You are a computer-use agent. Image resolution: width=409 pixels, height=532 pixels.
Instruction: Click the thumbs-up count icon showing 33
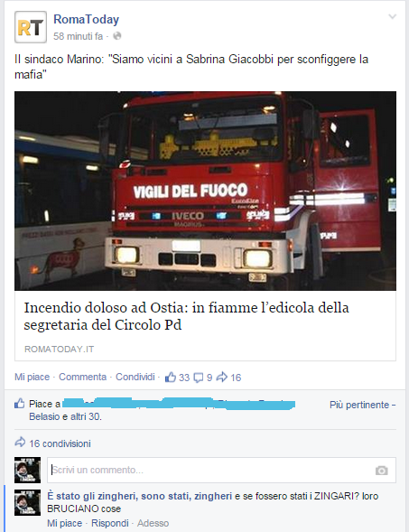coord(171,378)
